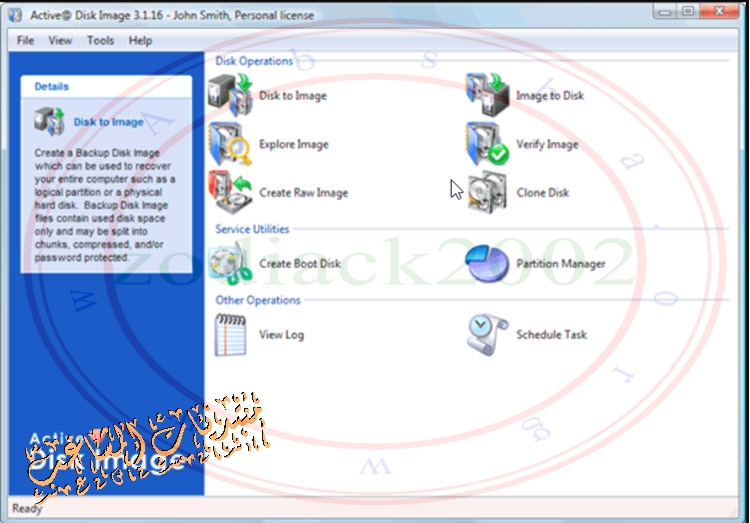
Task: Click the Create Boot Disk label
Action: (299, 263)
